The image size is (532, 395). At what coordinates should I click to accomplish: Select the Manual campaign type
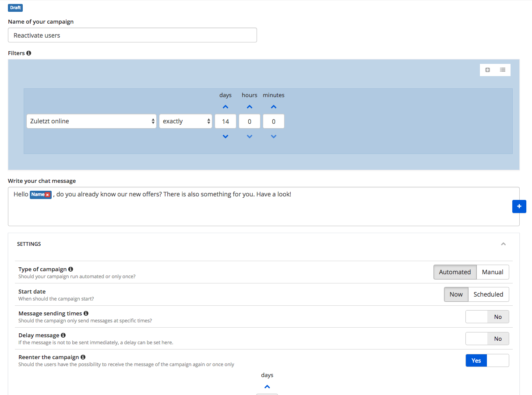tap(493, 272)
